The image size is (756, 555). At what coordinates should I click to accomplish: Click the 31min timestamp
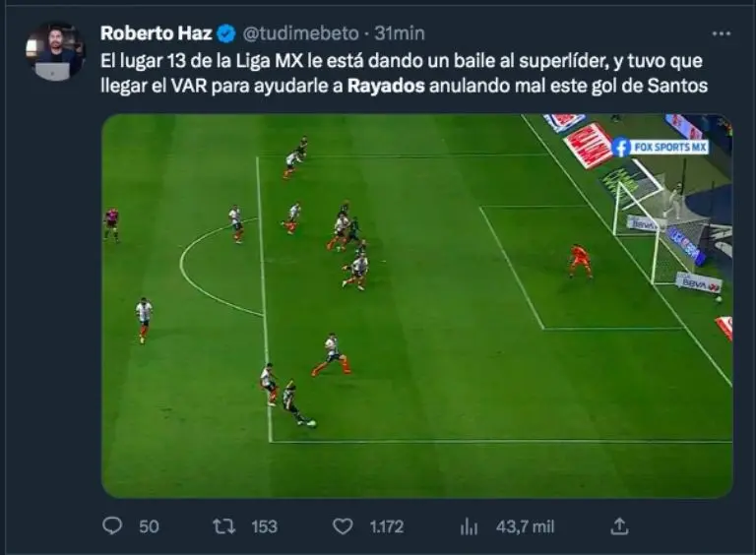400,33
